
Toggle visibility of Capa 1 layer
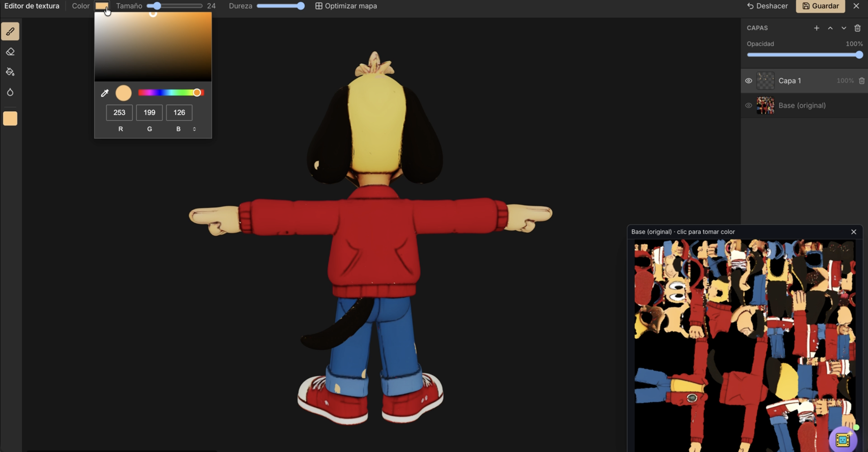pyautogui.click(x=748, y=81)
